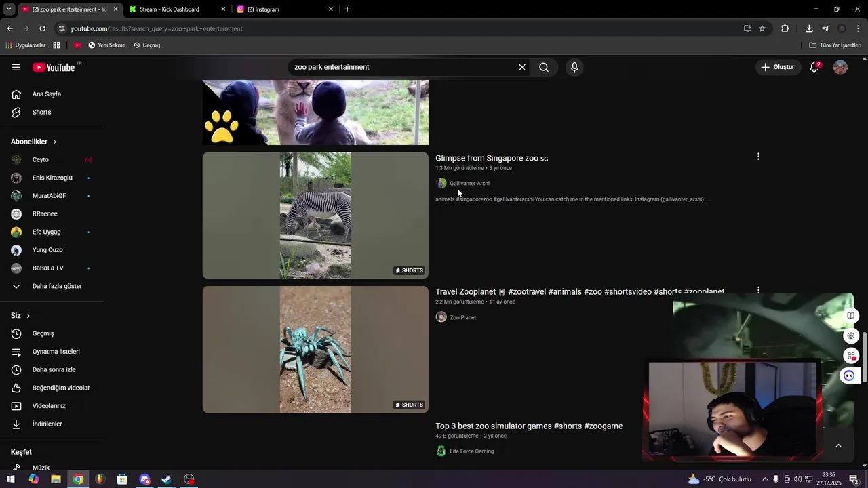The image size is (868, 488).
Task: Open the lion and children thumbnail
Action: tap(315, 113)
